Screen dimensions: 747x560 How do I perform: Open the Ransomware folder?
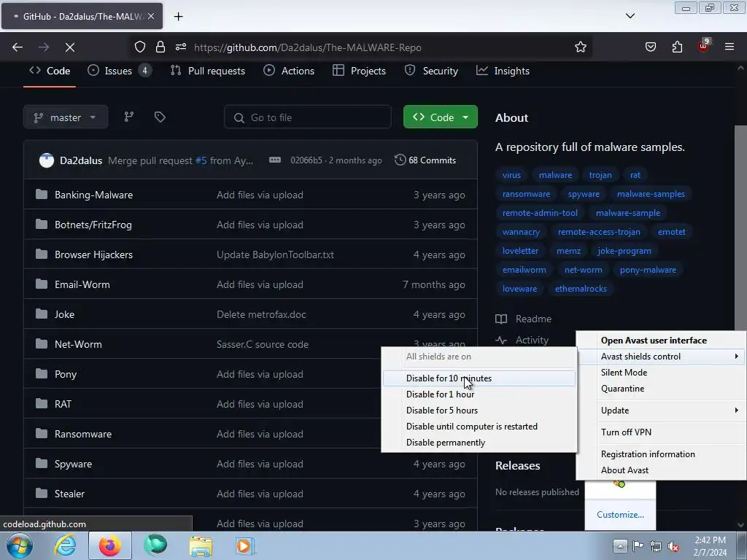point(83,435)
